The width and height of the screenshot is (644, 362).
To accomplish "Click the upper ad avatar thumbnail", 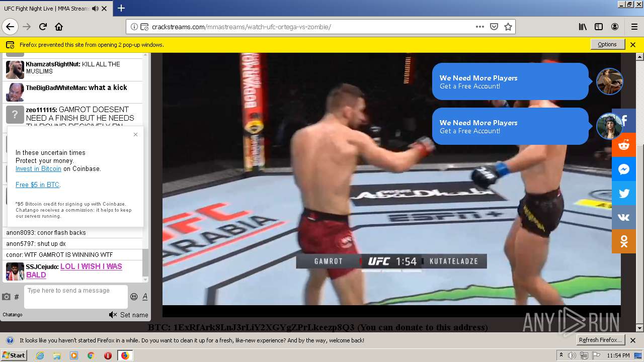I will point(609,81).
